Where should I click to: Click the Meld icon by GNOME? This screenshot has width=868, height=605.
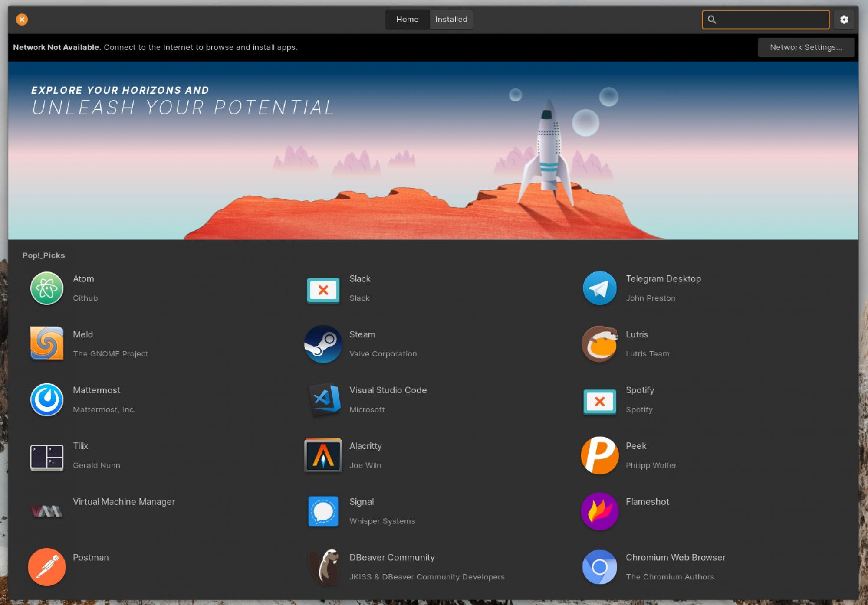tap(46, 344)
